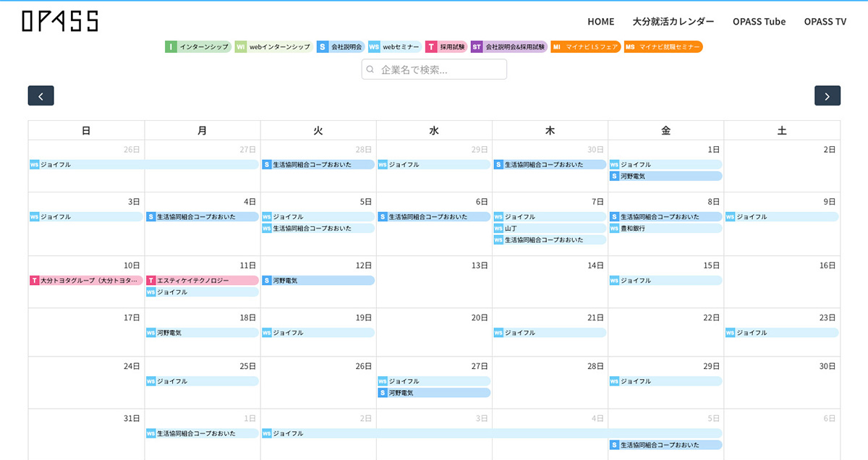Select the webインターンシップ legend tag
The width and height of the screenshot is (868, 460).
tap(273, 47)
